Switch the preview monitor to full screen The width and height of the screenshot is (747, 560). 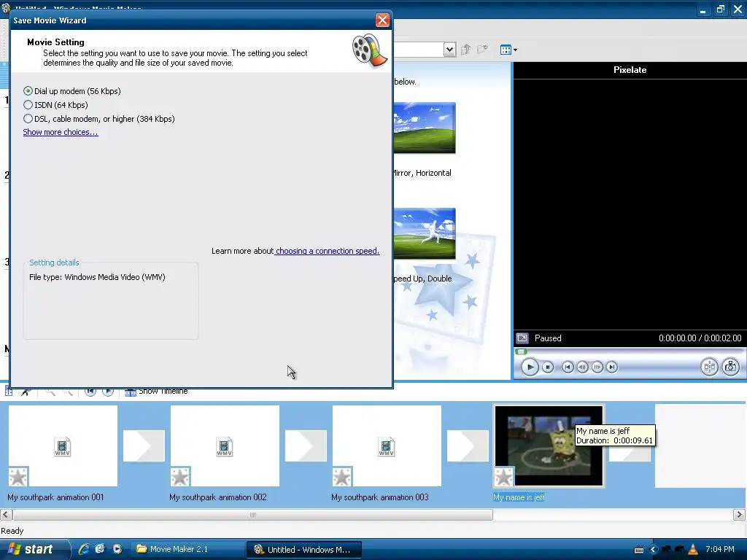(x=522, y=338)
